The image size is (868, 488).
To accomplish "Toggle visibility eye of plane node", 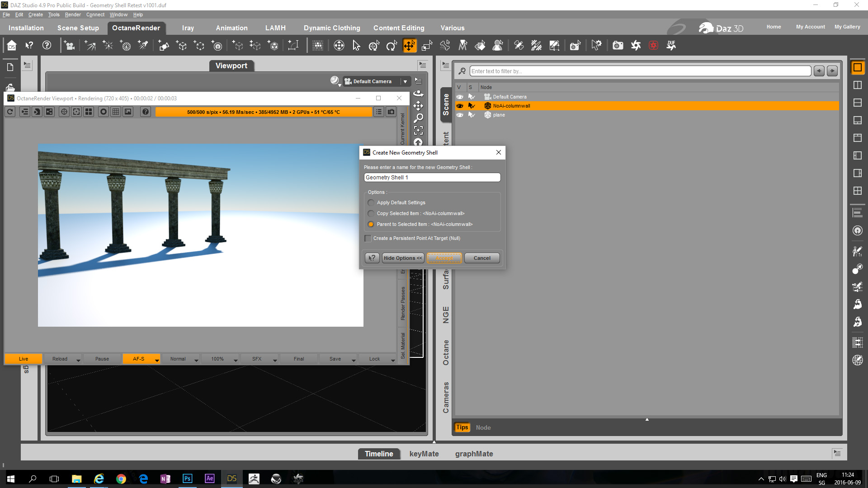I will tap(460, 115).
